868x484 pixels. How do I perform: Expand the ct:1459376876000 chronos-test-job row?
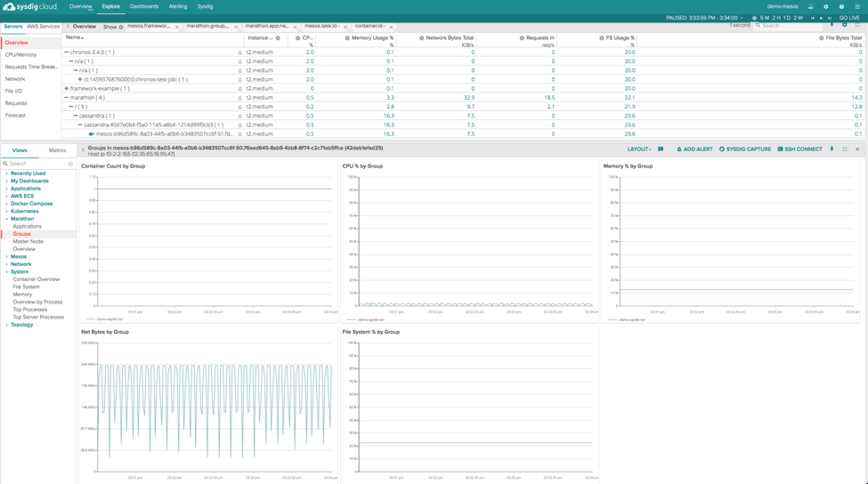80,79
